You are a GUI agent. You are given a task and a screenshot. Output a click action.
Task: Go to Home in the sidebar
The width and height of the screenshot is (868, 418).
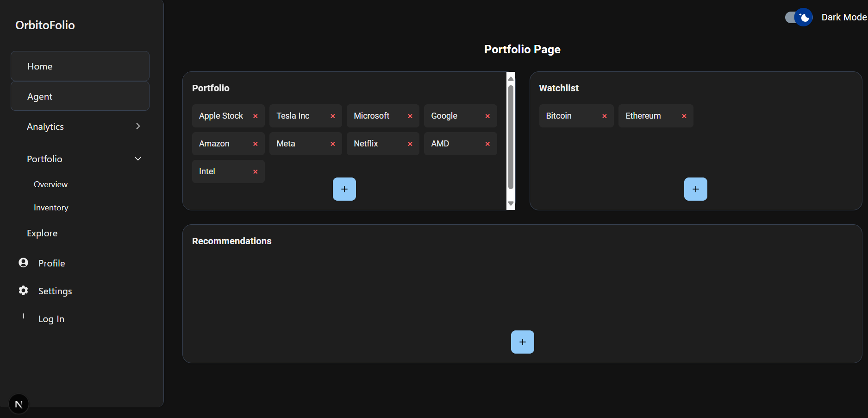click(x=80, y=66)
